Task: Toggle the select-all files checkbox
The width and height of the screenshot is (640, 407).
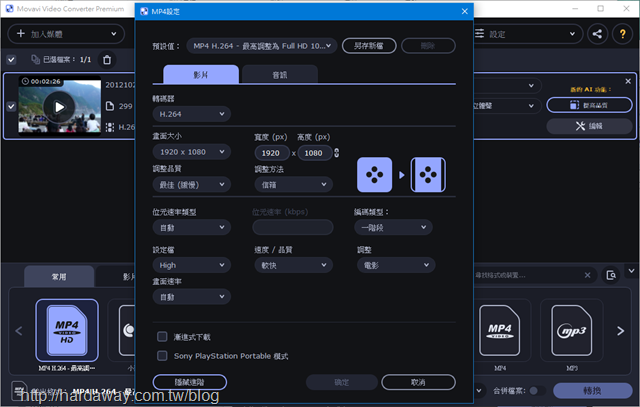Action: (x=11, y=60)
